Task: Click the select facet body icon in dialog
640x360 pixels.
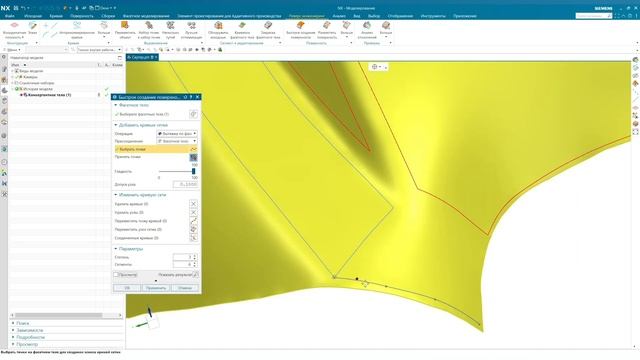Action: click(193, 114)
